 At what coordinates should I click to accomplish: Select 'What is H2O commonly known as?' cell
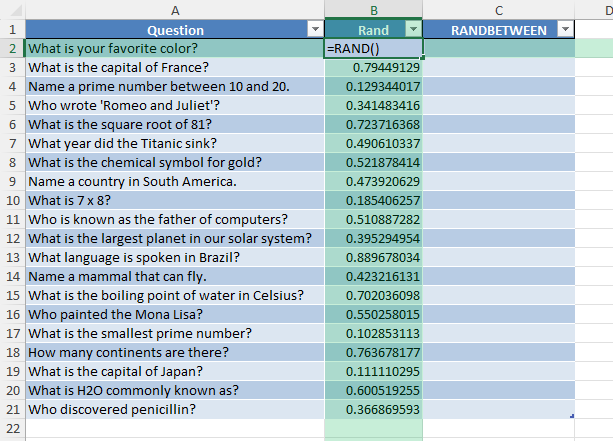[175, 391]
